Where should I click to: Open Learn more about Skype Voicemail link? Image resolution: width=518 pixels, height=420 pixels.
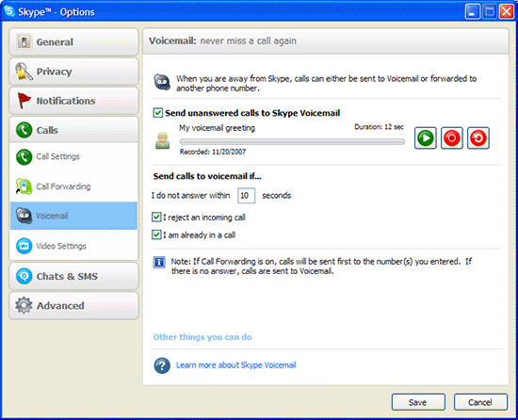(235, 364)
